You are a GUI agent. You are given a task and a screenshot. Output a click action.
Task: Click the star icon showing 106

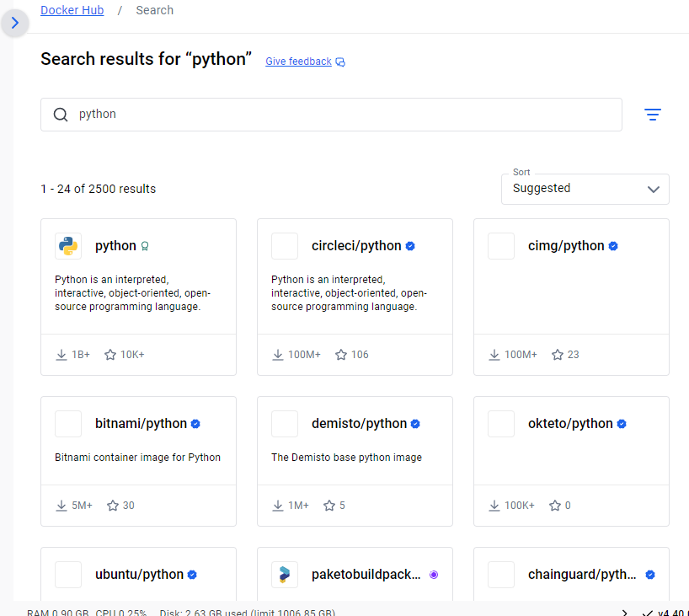click(x=341, y=355)
